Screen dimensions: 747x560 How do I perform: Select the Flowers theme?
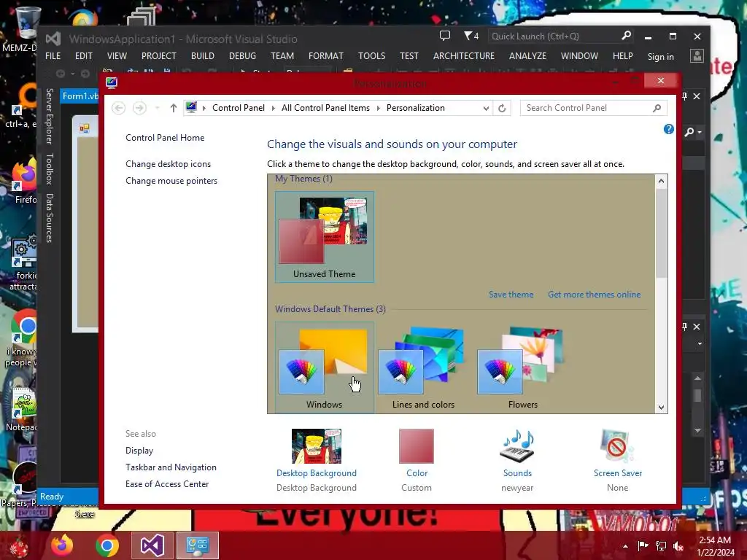click(x=522, y=367)
